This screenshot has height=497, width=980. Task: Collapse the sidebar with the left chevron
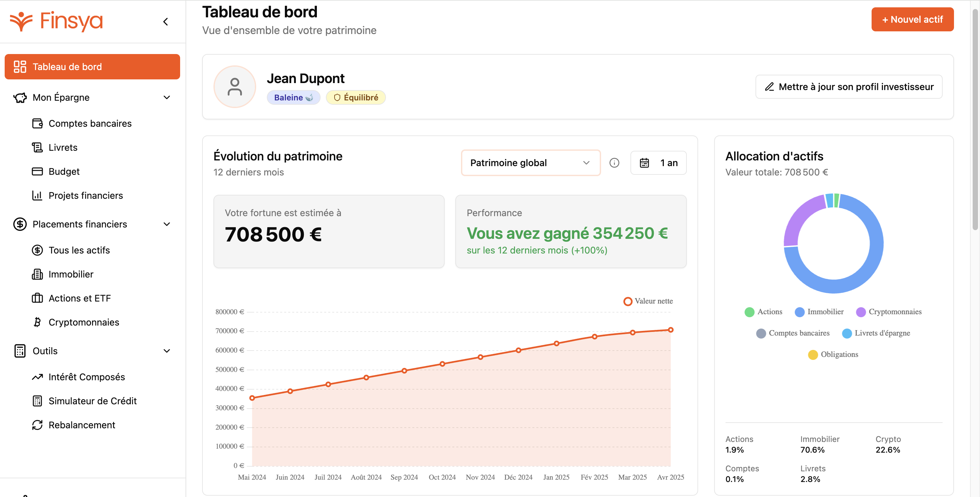(x=165, y=22)
